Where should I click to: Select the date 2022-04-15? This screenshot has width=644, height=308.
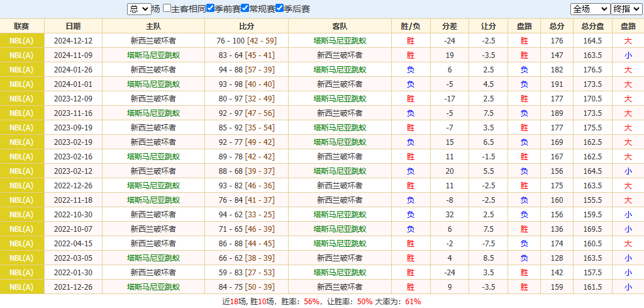73,243
